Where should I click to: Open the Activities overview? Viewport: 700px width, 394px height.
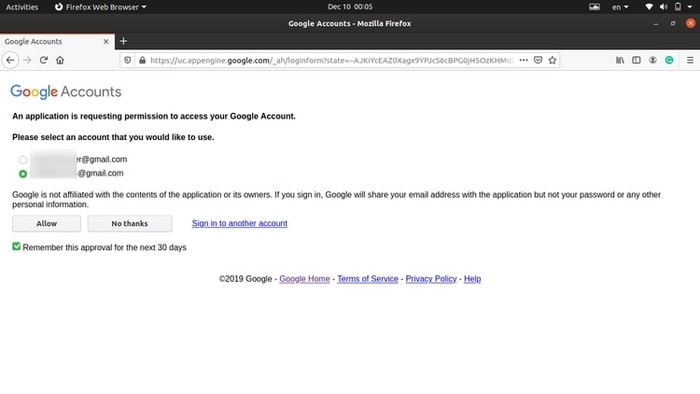[x=22, y=7]
